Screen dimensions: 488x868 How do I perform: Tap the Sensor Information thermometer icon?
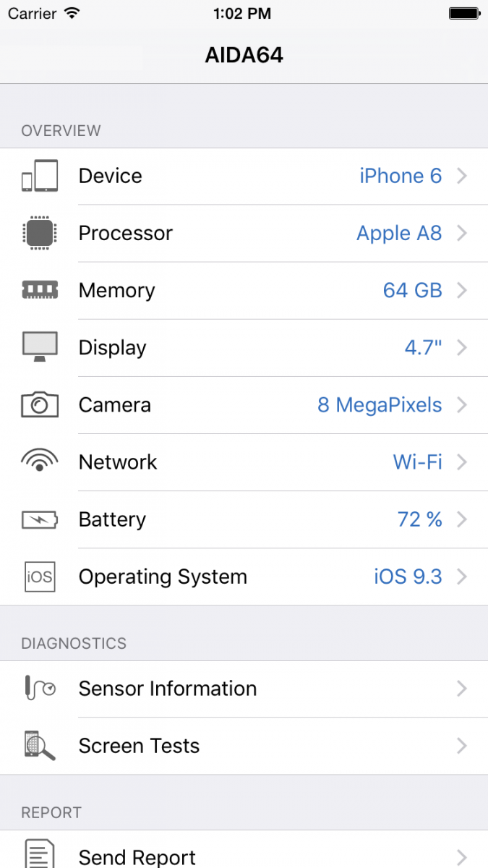[x=39, y=688]
